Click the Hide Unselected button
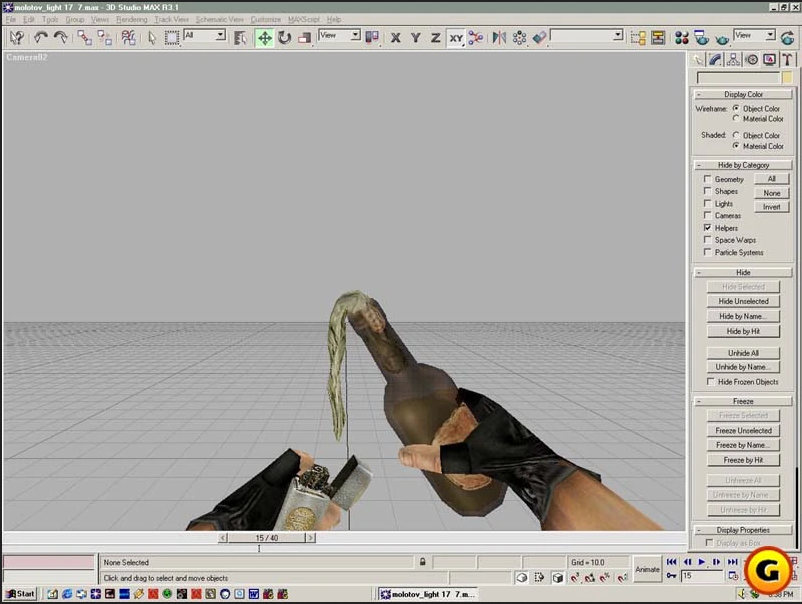This screenshot has height=604, width=802. point(743,301)
